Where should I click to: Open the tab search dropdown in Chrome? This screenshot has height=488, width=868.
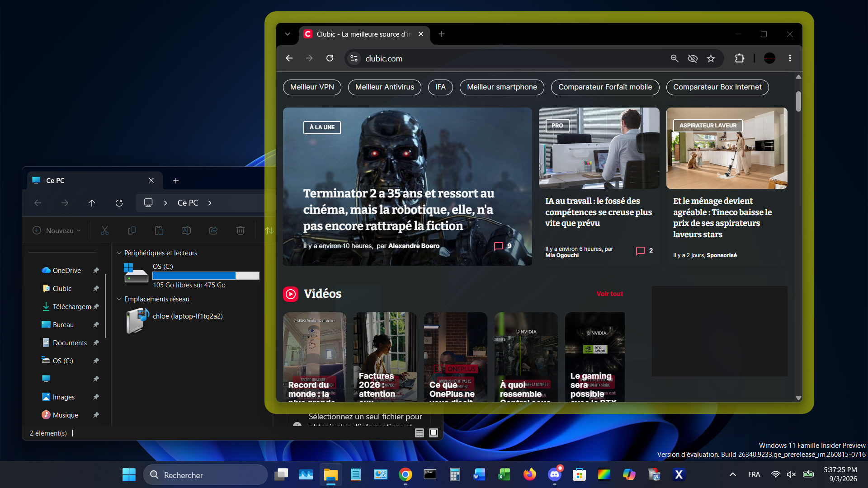[288, 34]
